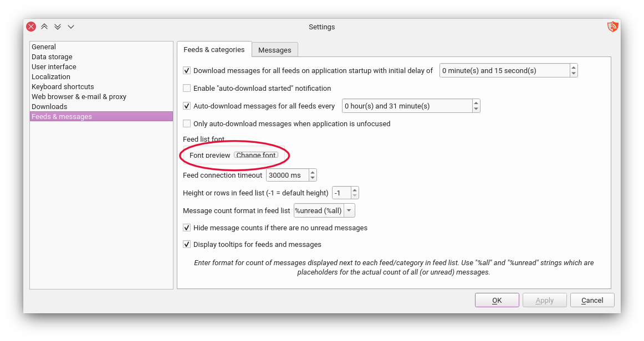The height and width of the screenshot is (341, 644).
Task: Click the feed list height field showing -1
Action: click(x=342, y=193)
